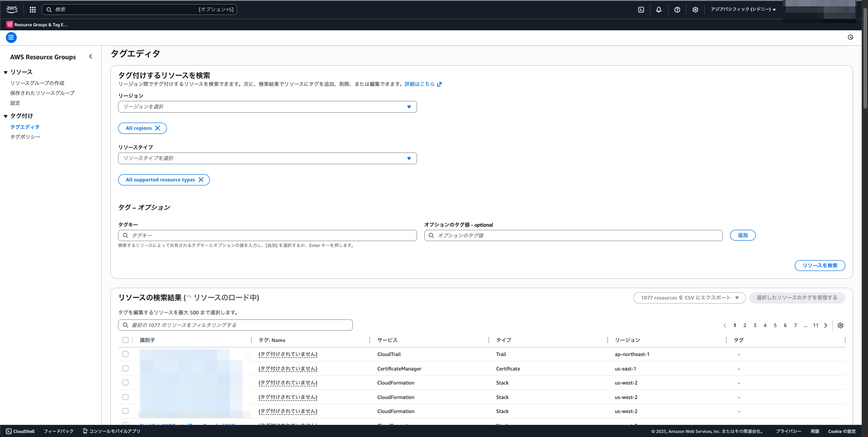Remove the All regions filter chip
This screenshot has width=868, height=437.
[158, 128]
